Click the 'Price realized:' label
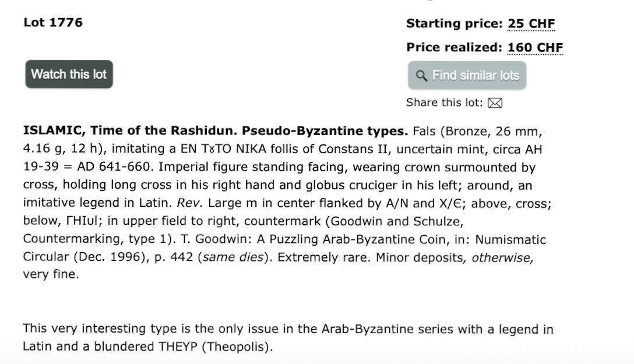634x364 pixels. [x=455, y=48]
